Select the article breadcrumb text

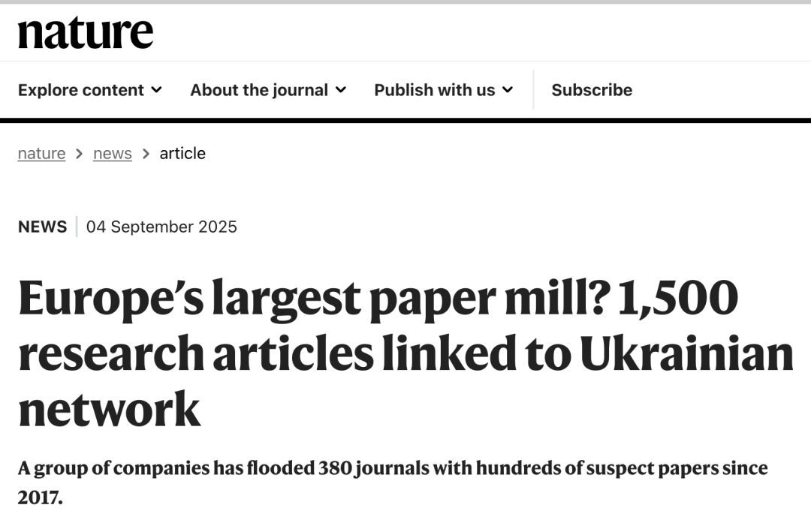(182, 154)
